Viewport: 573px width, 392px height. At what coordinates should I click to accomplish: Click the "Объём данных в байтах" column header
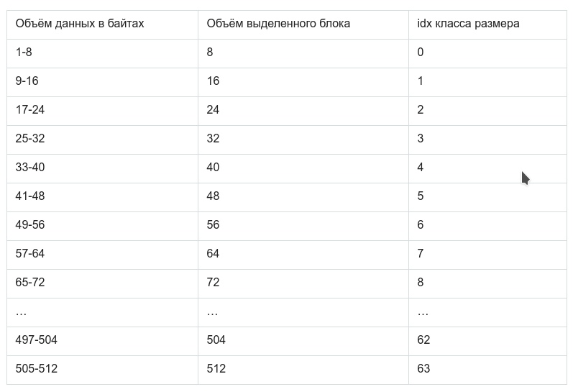[x=80, y=24]
